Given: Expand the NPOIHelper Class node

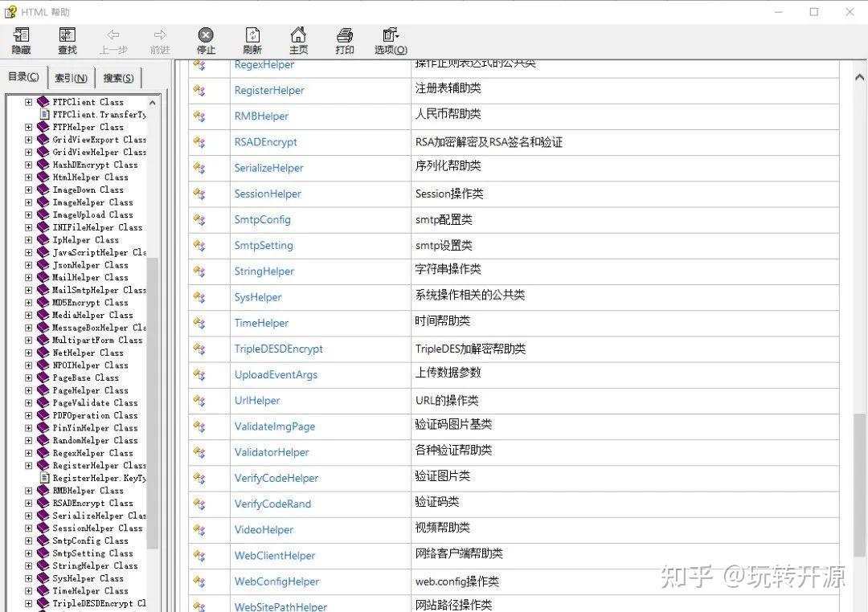Looking at the screenshot, I should click(28, 365).
